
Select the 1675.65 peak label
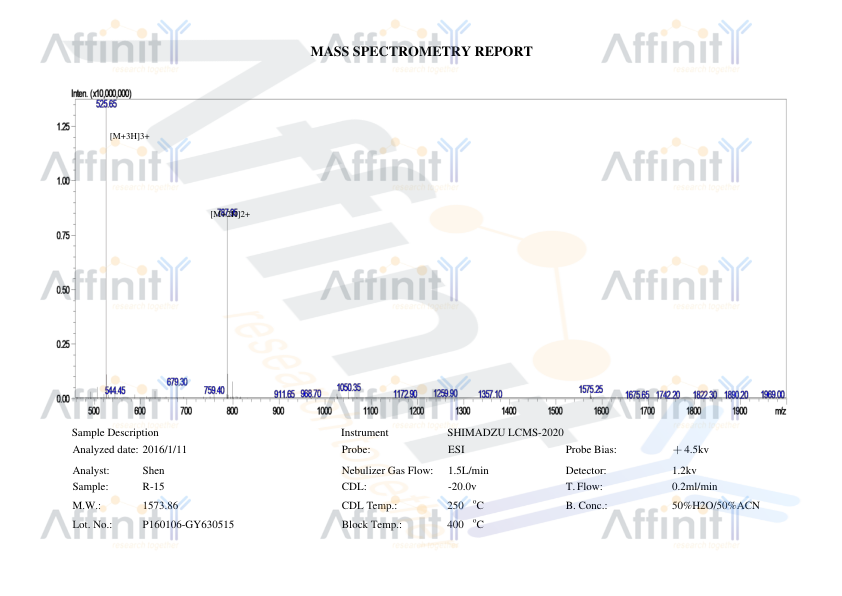637,395
